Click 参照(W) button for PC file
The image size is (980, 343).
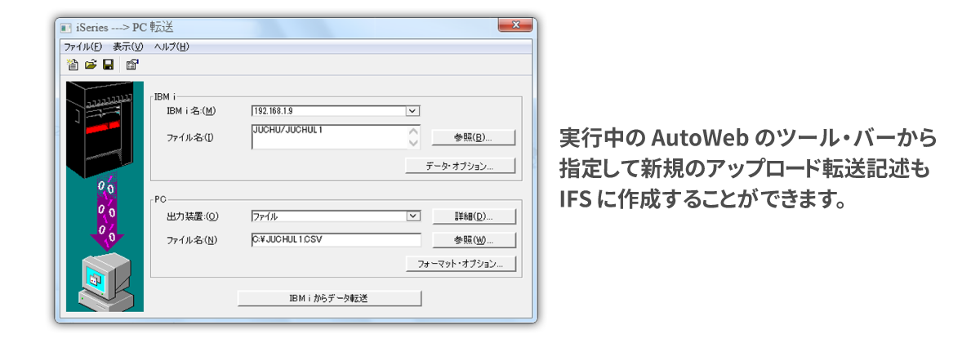(473, 240)
